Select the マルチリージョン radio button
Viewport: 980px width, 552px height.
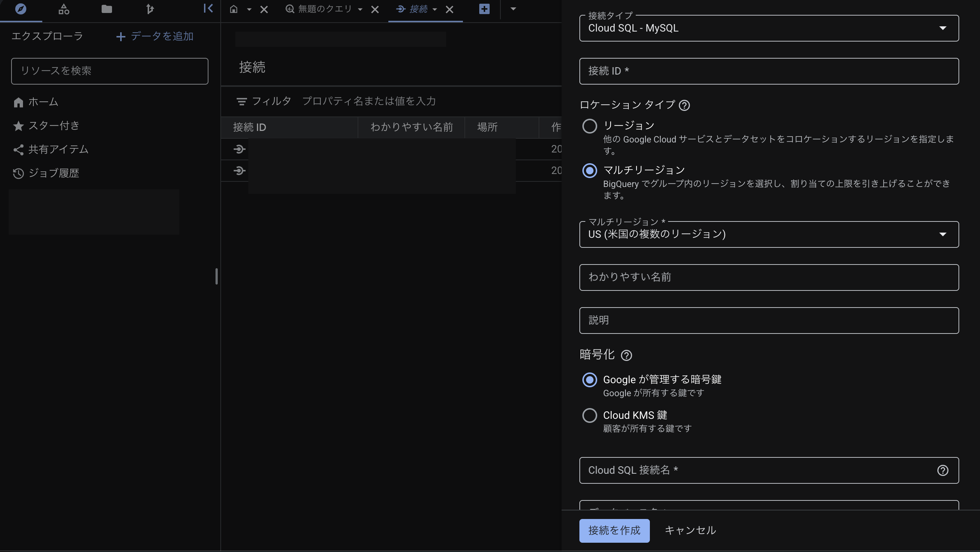click(590, 170)
